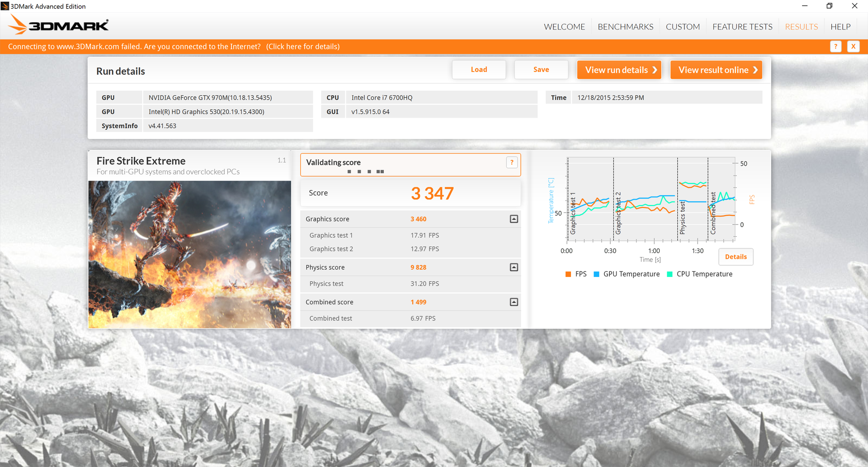Image resolution: width=868 pixels, height=467 pixels.
Task: Close the 3DMark window
Action: (x=854, y=6)
